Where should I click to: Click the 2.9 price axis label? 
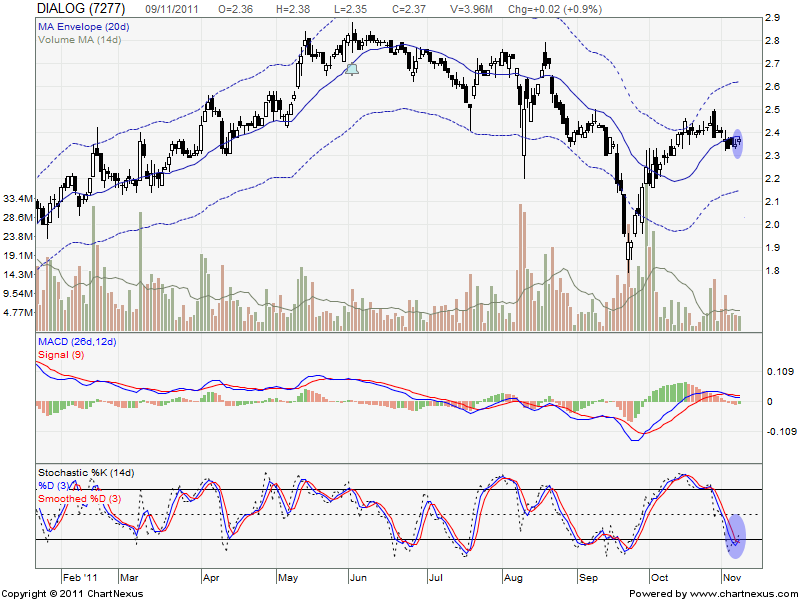(x=772, y=18)
